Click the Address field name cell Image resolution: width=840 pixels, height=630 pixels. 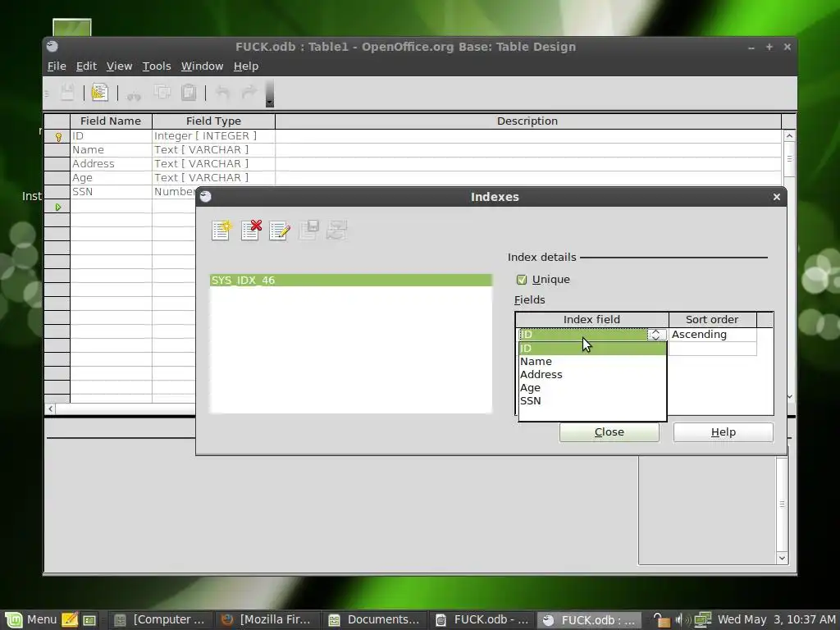[111, 164]
